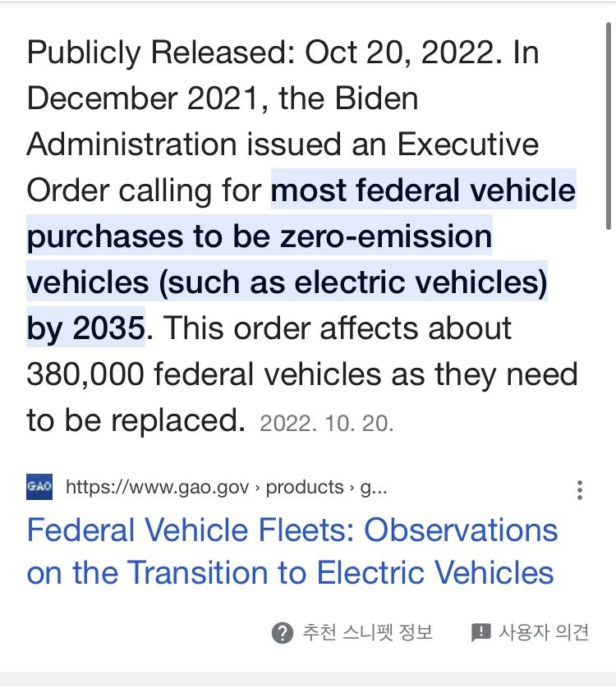Click 'on the Transition to Electric Vehicles' title line
Viewport: 616px width, 688px height.
(290, 572)
